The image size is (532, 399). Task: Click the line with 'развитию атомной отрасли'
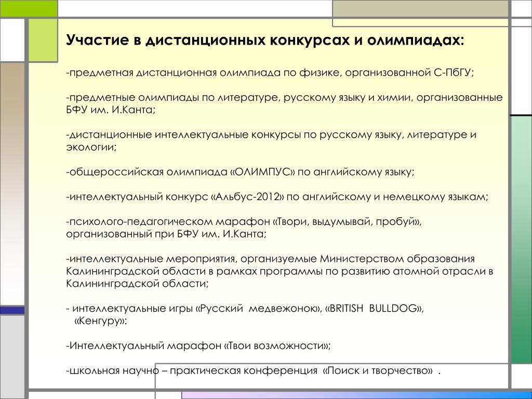tap(279, 271)
